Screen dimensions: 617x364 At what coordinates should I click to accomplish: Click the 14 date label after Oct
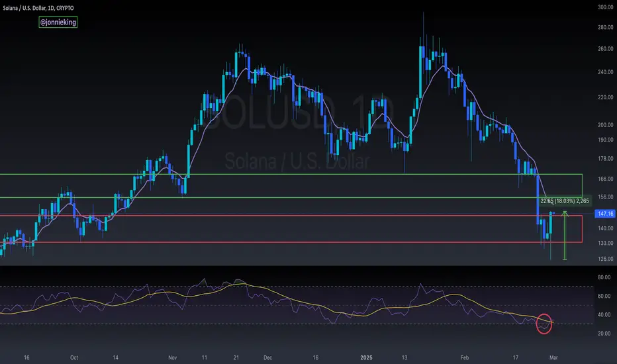[x=115, y=357]
